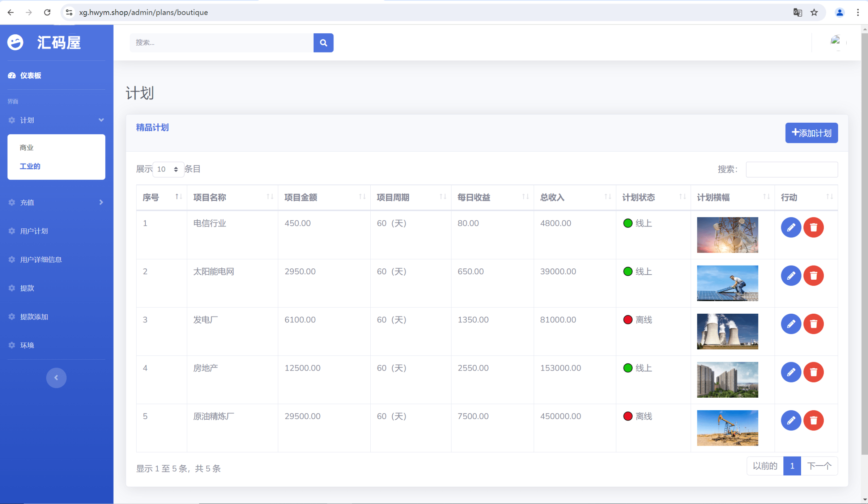Screen dimensions: 868x504
Task: Click the blue search magnifier button
Action: coord(323,43)
